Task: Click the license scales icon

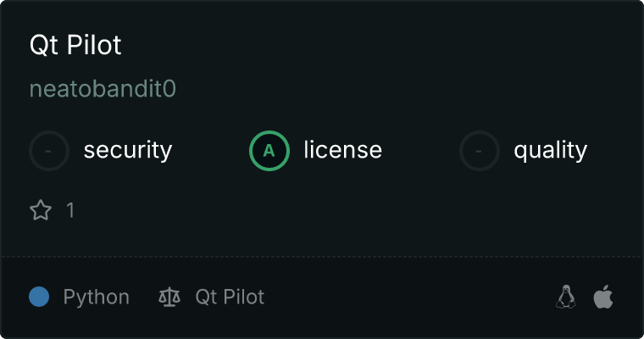Action: coord(169,297)
